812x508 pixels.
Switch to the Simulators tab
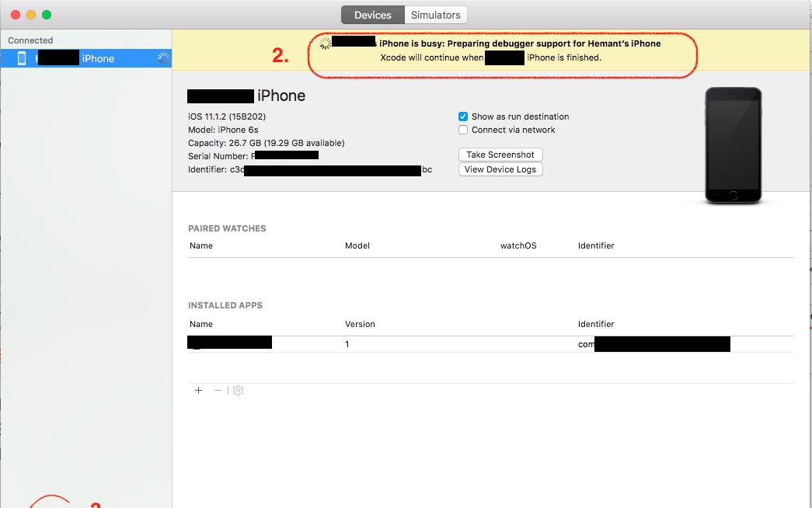tap(435, 15)
